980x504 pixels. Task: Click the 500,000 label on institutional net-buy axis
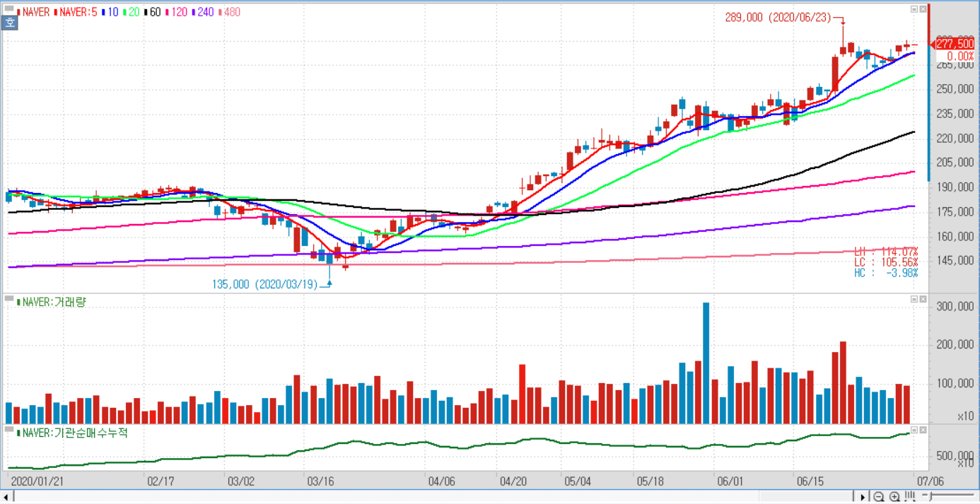coord(955,456)
